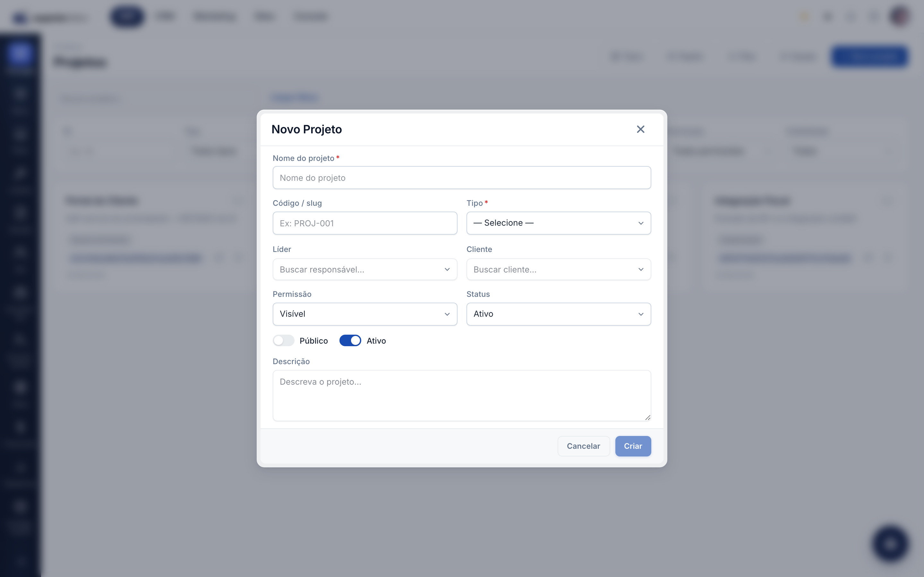Focus the Código / slug input

coord(365,223)
